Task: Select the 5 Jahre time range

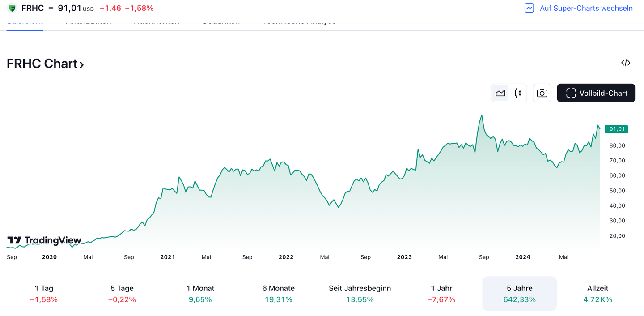Action: 519,294
